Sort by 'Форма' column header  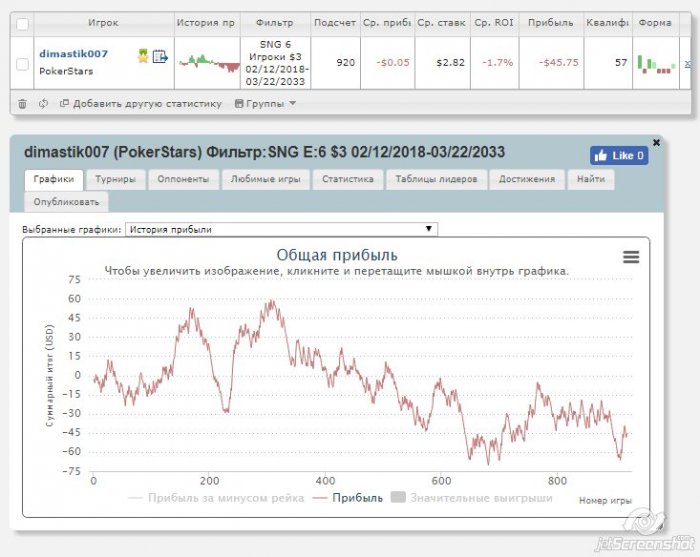coord(655,23)
